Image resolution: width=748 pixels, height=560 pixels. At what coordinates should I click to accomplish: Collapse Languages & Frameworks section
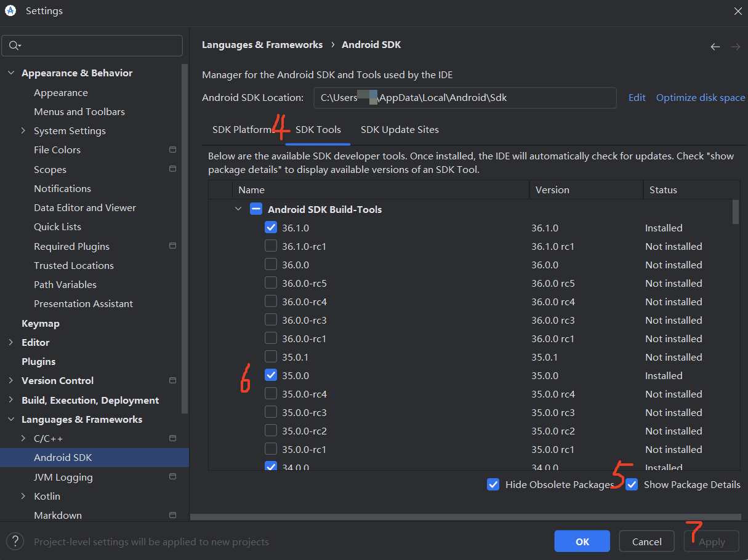coord(10,419)
